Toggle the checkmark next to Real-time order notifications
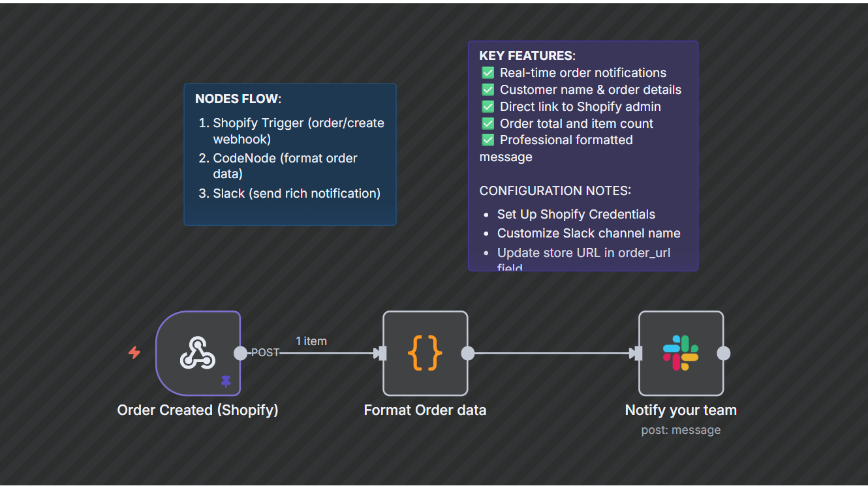 point(488,72)
